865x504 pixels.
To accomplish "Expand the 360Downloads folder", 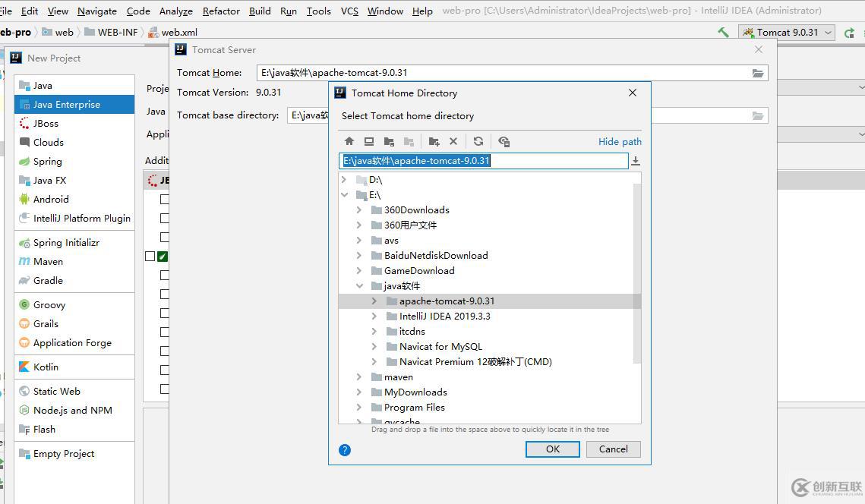I will pyautogui.click(x=359, y=210).
